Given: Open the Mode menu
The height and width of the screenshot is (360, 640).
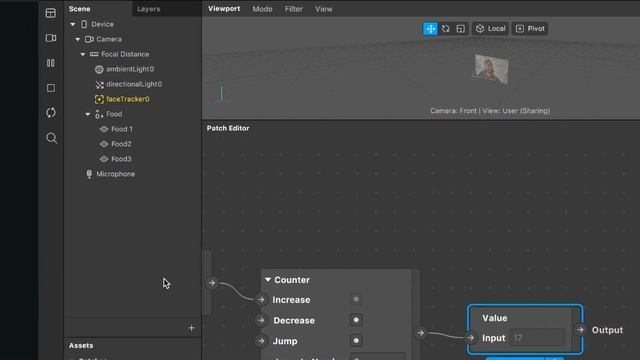Looking at the screenshot, I should pyautogui.click(x=262, y=9).
